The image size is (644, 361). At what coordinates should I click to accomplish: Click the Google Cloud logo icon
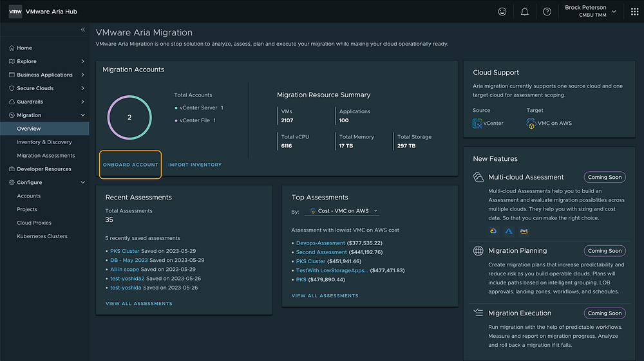493,231
